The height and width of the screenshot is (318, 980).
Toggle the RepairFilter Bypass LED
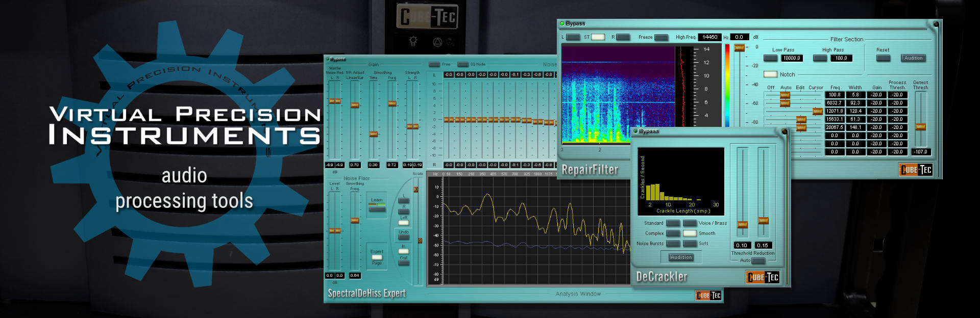tap(562, 23)
